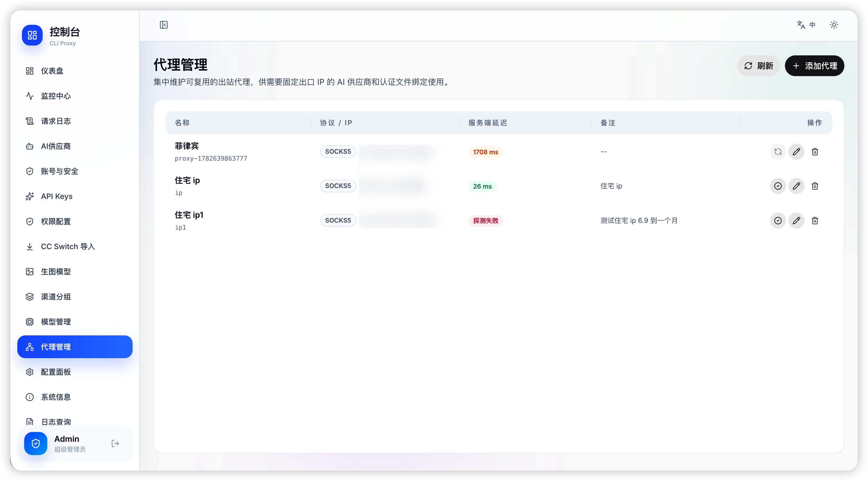Click SOCKS5 tag in 住宅 ip1 row
Viewport: 868px width, 481px height.
pyautogui.click(x=338, y=220)
